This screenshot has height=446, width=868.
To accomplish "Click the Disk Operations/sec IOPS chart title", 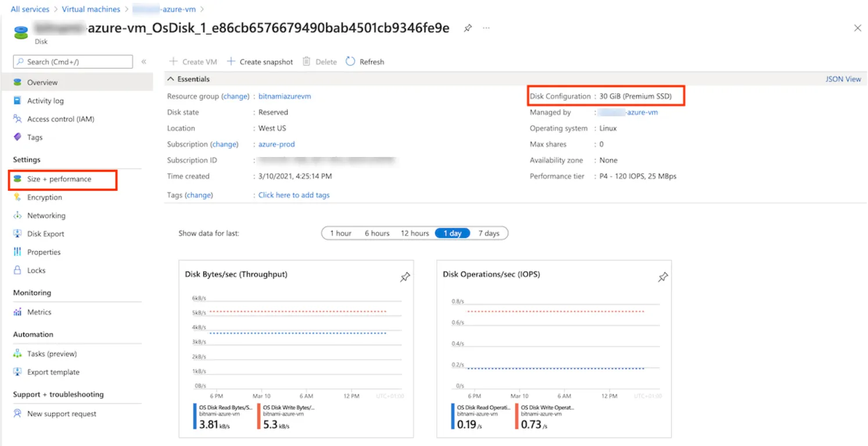I will pyautogui.click(x=491, y=274).
